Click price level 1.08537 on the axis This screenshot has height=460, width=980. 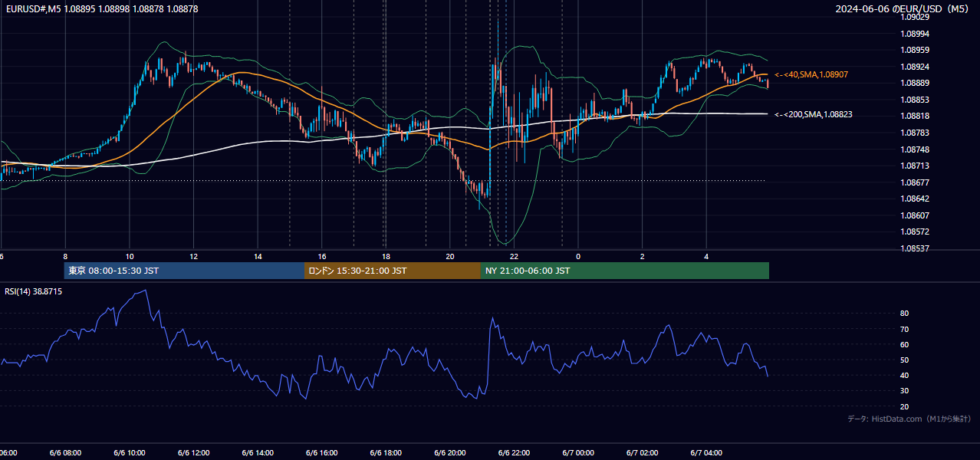(x=916, y=248)
